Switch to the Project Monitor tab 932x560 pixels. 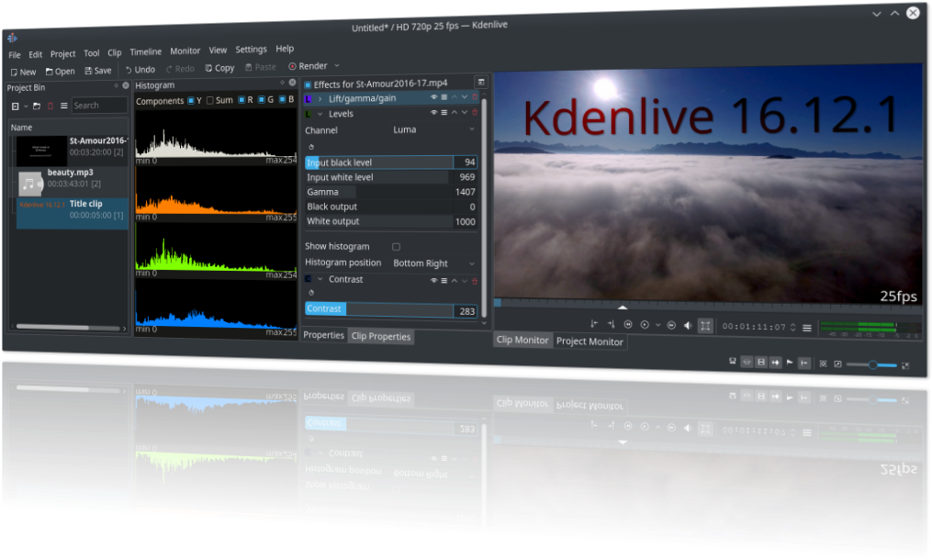coord(590,342)
